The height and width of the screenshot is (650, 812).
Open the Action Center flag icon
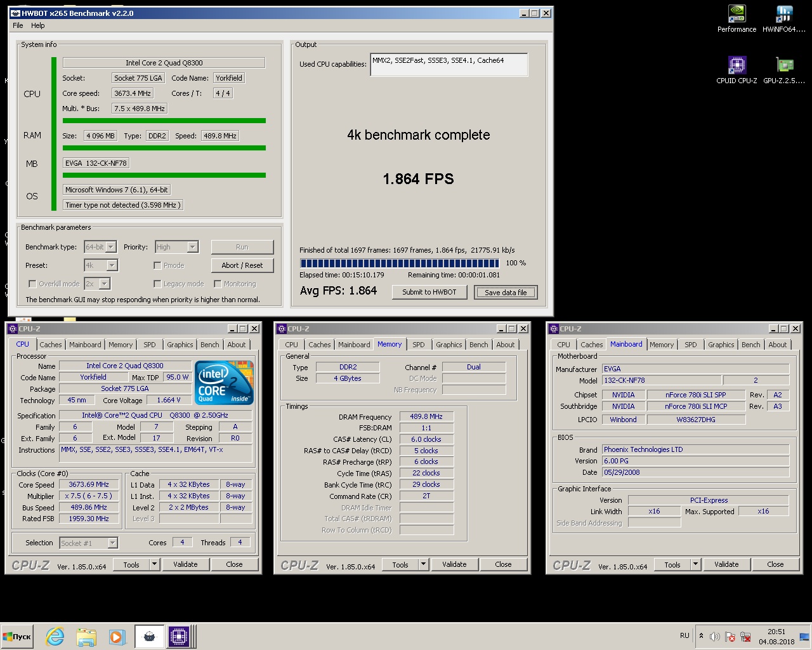coord(730,637)
